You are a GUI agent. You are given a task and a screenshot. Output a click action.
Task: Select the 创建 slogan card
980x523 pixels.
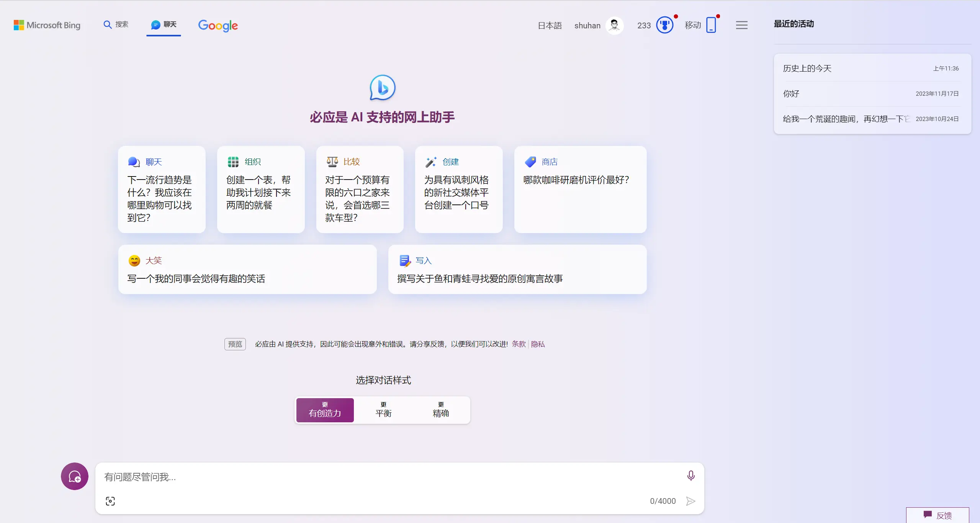pyautogui.click(x=459, y=190)
